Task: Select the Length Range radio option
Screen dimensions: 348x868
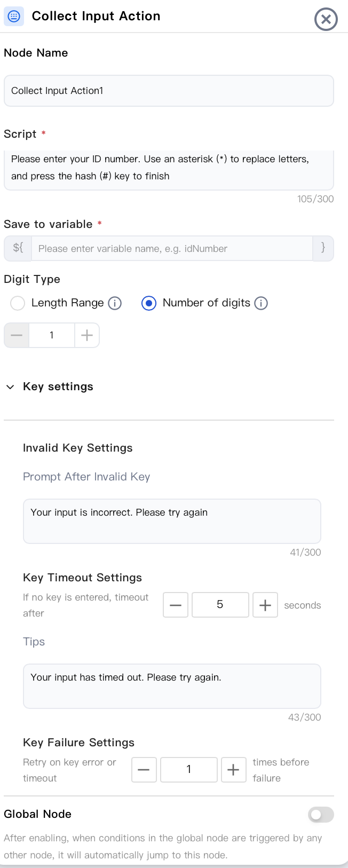Action: (18, 303)
